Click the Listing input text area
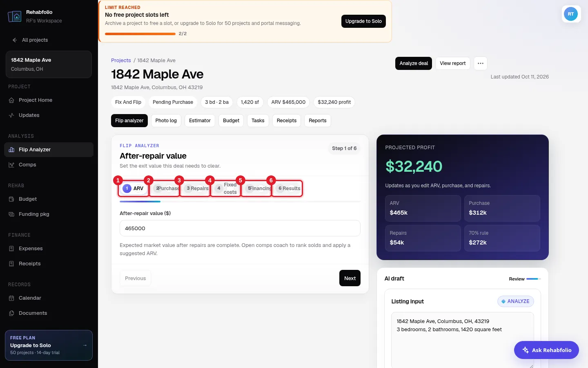588x368 pixels. point(463,340)
